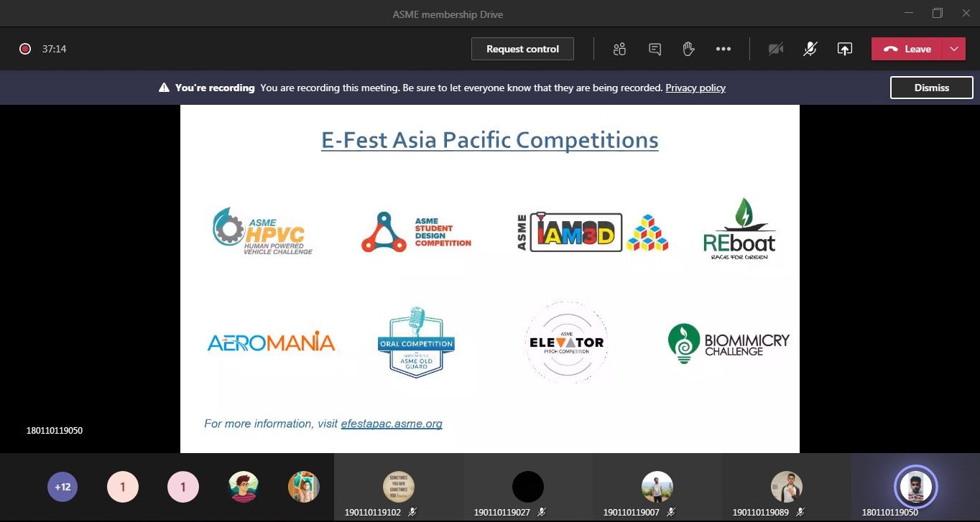Click the Biomimicry Challenge logo
The width and height of the screenshot is (980, 522).
coord(729,344)
